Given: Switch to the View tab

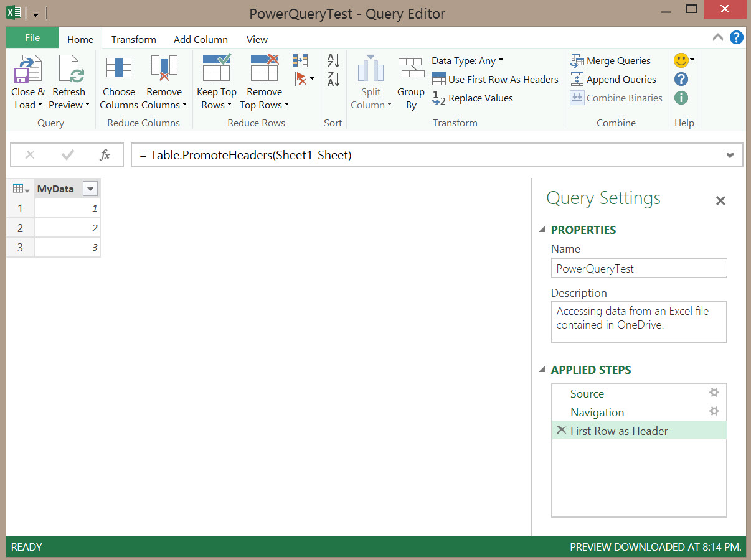Looking at the screenshot, I should pos(257,39).
